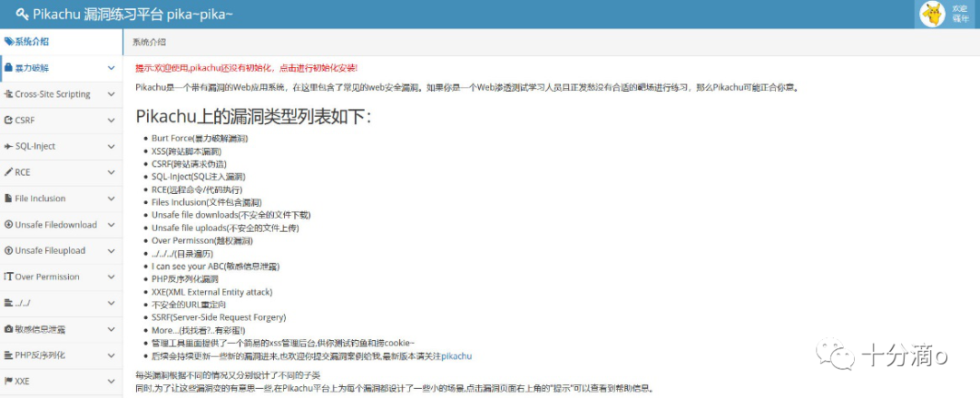
Task: Expand the RCE chevron
Action: pyautogui.click(x=112, y=172)
